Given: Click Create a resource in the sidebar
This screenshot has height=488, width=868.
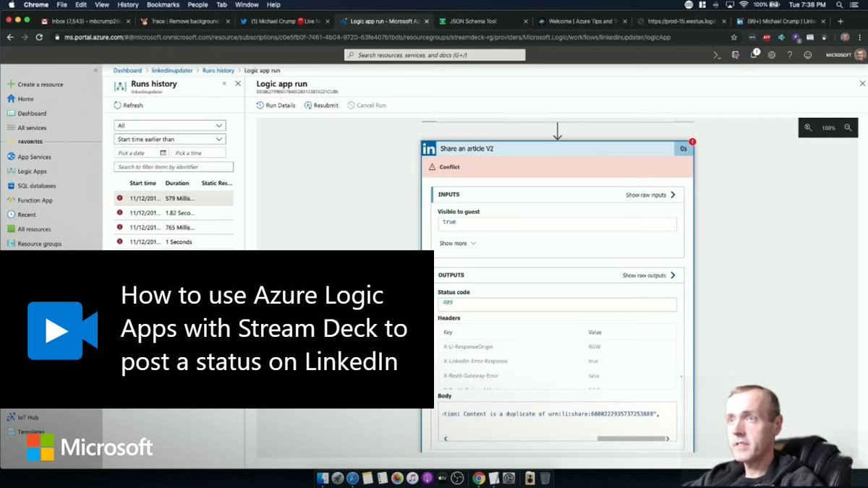Looking at the screenshot, I should [35, 85].
